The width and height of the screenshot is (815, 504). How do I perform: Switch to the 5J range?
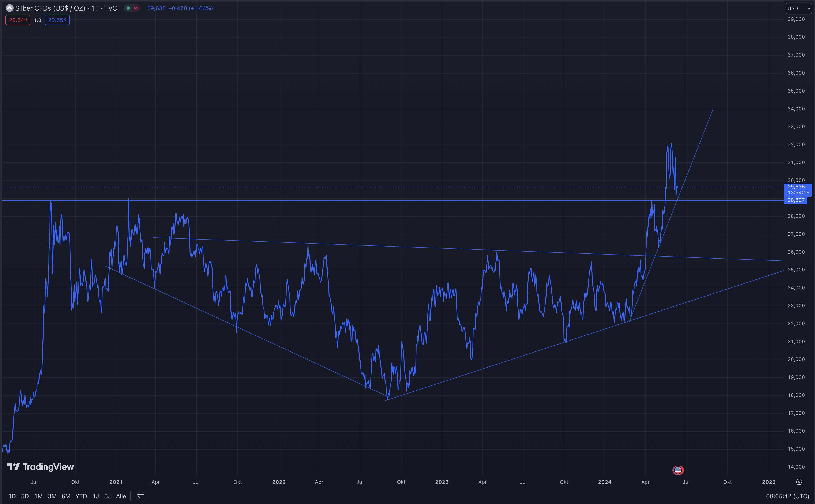(x=107, y=496)
